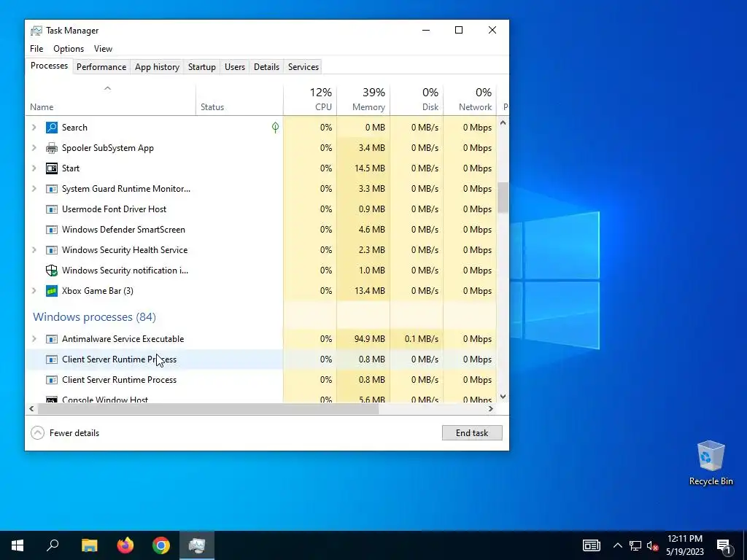
Task: Open the Options menu
Action: tap(69, 49)
